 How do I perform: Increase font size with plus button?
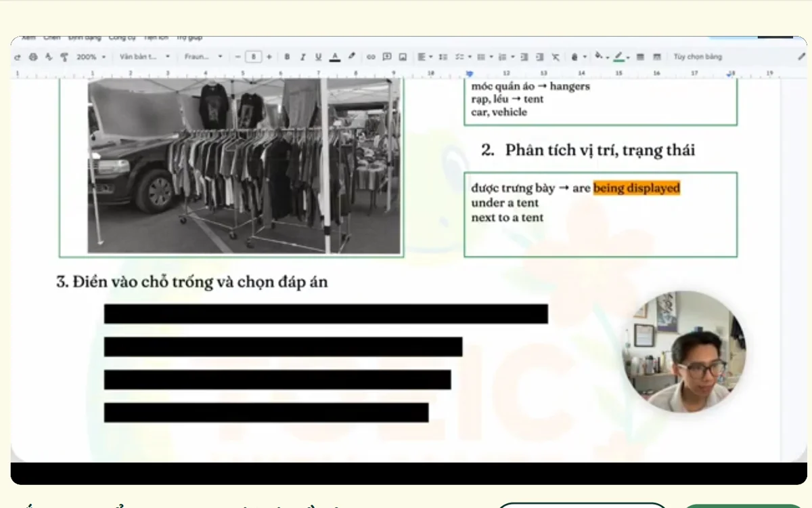269,57
